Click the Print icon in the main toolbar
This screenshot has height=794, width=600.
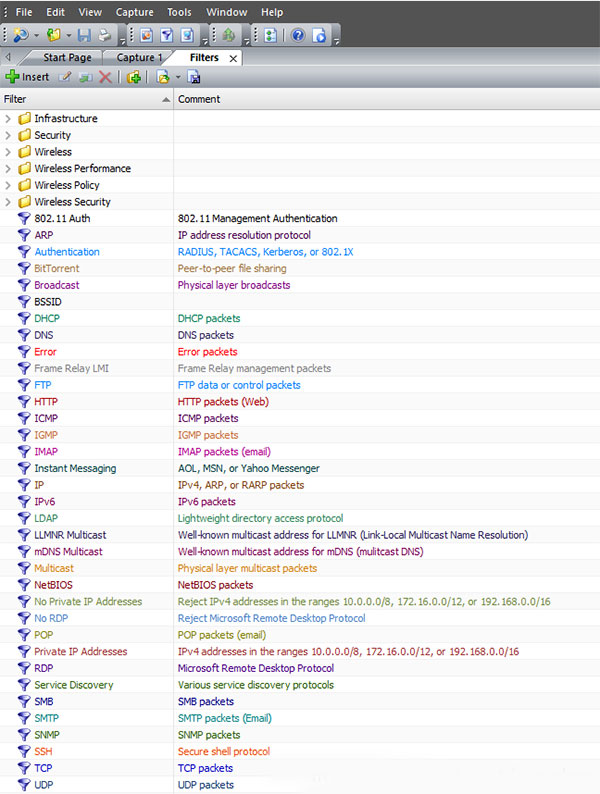104,35
